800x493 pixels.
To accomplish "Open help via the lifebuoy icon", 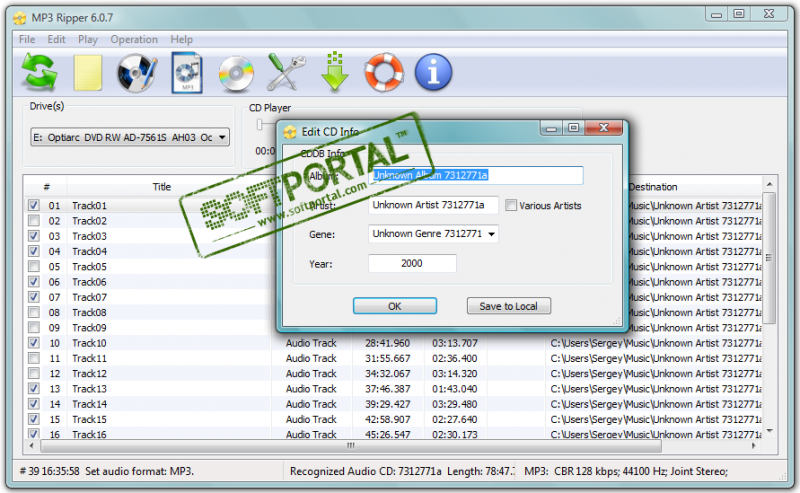I will click(384, 72).
